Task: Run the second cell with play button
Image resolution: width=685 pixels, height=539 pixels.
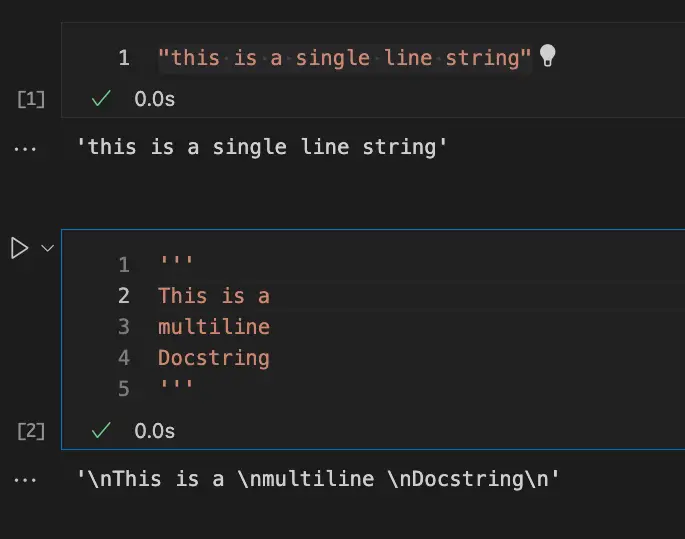Action: click(x=19, y=248)
